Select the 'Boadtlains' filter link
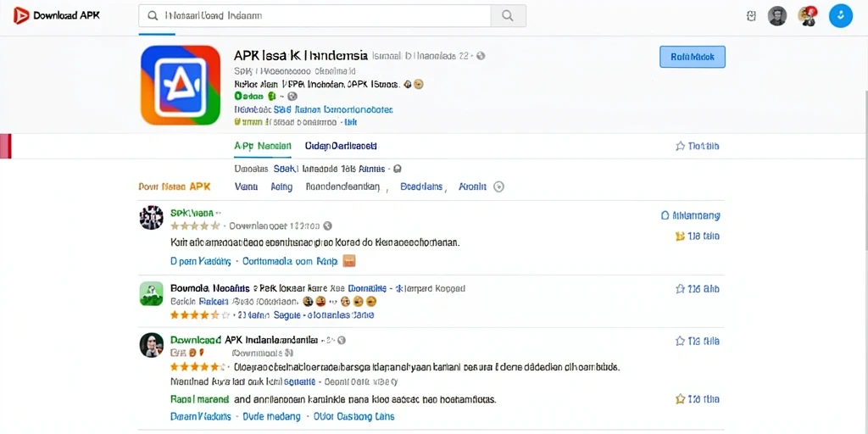The height and width of the screenshot is (434, 868). point(421,187)
